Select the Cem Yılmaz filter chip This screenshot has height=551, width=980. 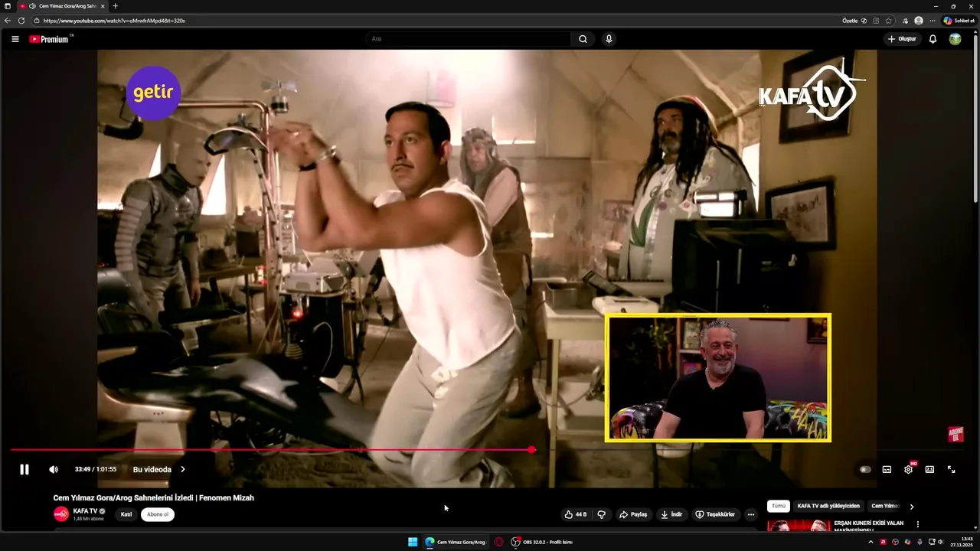(885, 506)
